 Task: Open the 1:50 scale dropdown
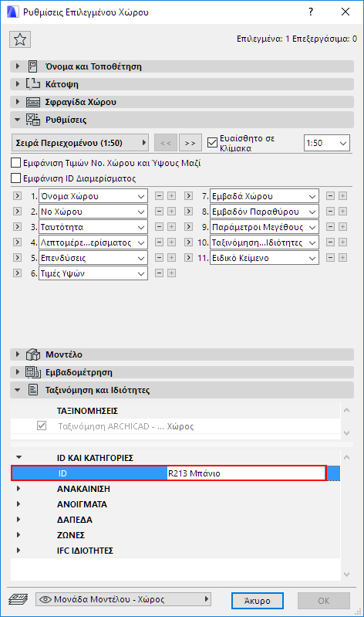(327, 143)
